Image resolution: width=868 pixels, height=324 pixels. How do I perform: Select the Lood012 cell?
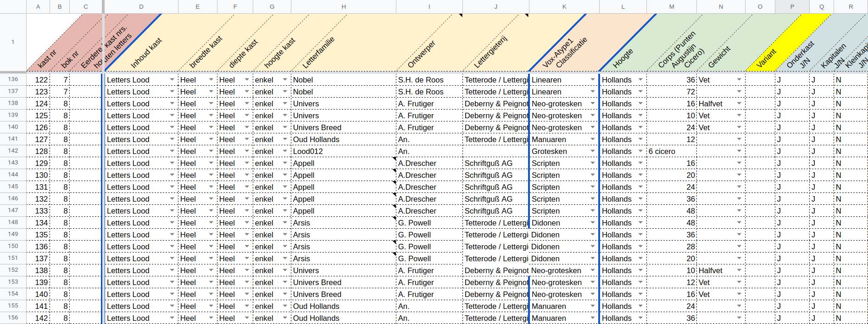343,151
